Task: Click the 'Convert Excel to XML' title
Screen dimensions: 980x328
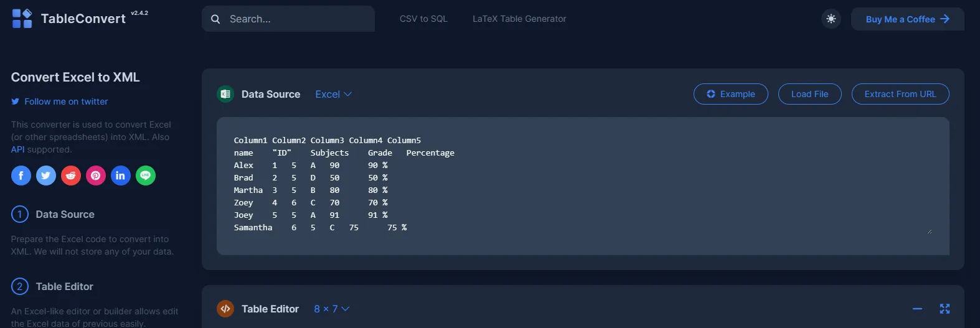Action: [75, 77]
